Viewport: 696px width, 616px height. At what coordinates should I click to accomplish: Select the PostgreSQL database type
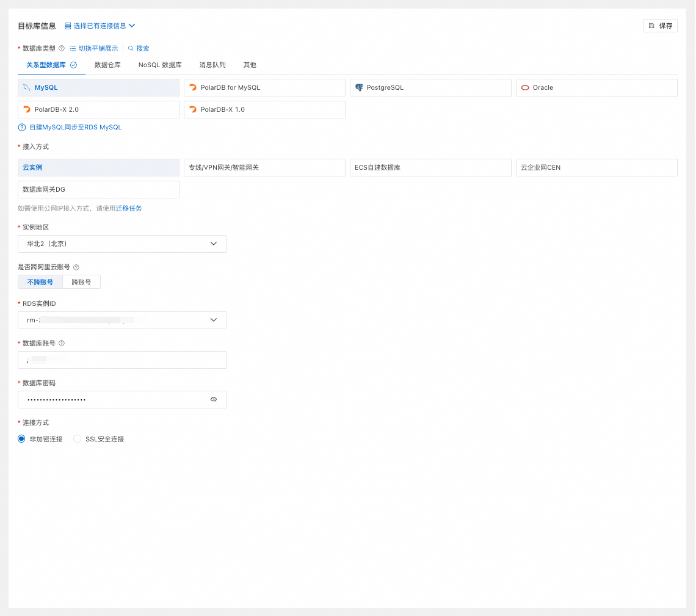pyautogui.click(x=430, y=87)
